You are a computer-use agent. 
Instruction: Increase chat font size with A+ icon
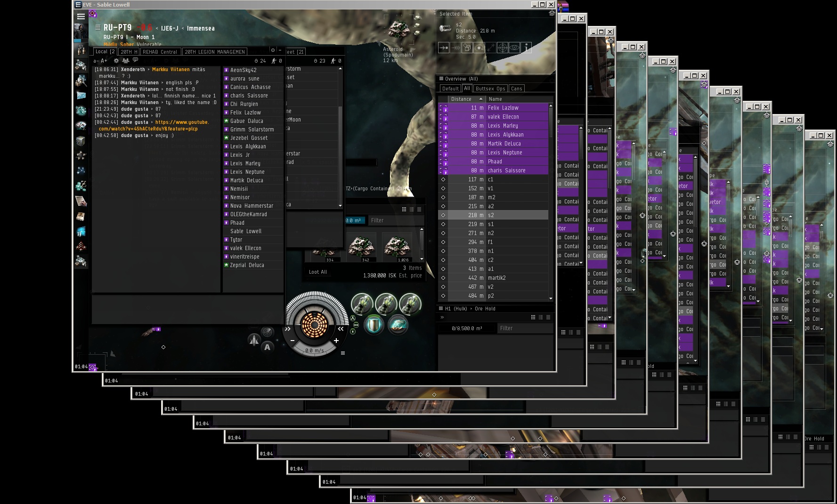[x=104, y=61]
